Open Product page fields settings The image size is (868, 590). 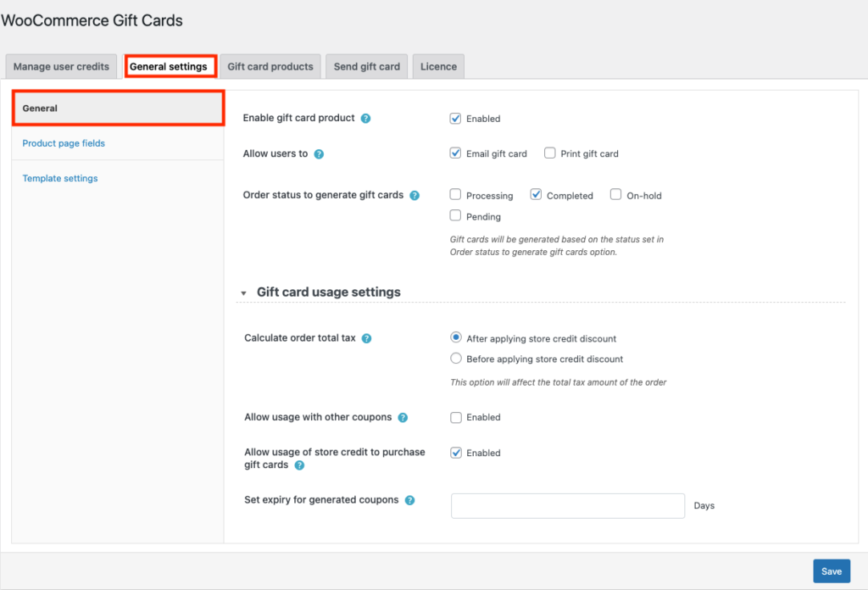[x=64, y=143]
